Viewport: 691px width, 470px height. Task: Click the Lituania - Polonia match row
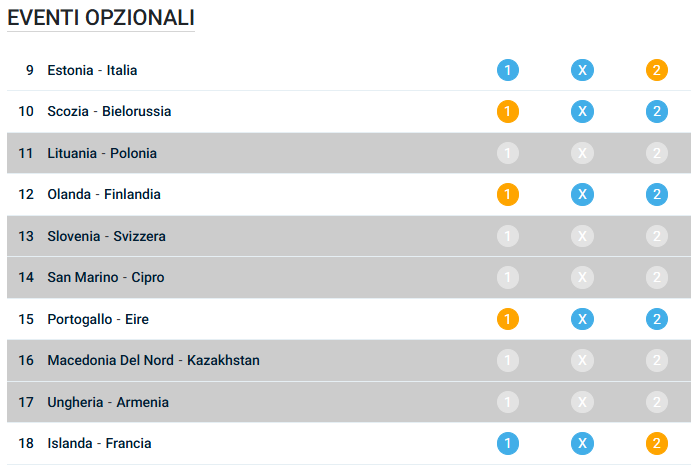(x=102, y=153)
